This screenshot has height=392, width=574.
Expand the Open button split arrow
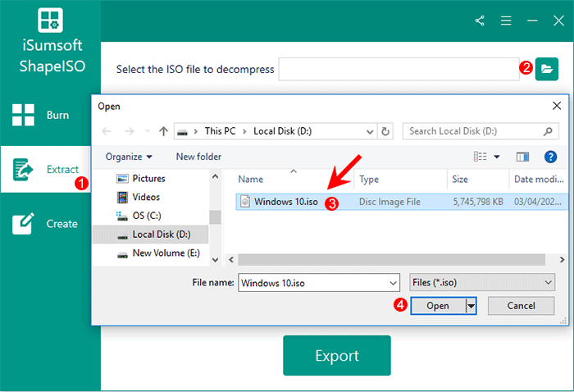[471, 306]
